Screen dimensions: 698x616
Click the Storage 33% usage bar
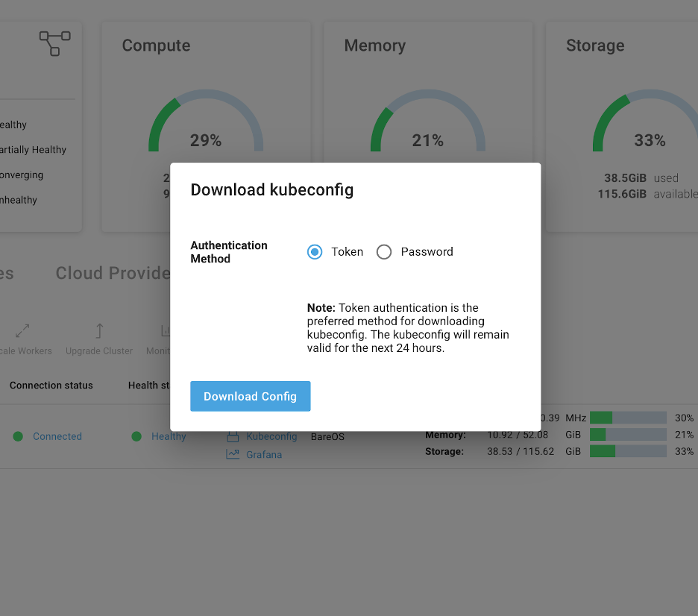627,451
